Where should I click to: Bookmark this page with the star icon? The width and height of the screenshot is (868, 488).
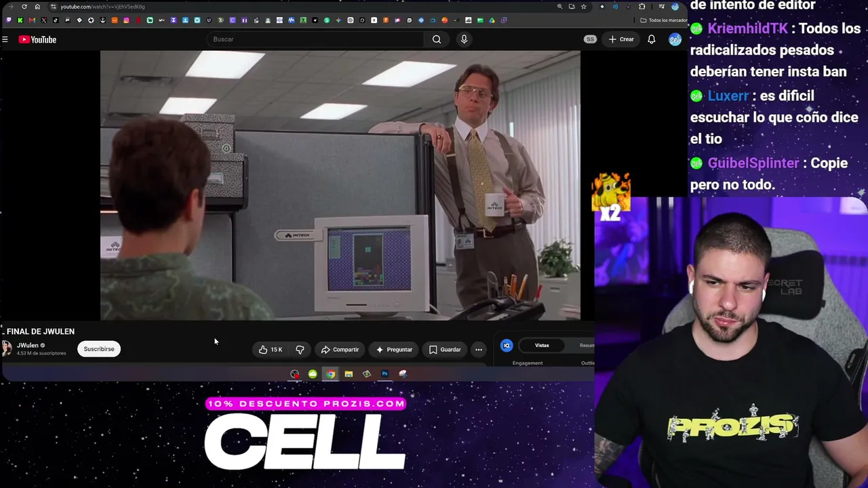click(583, 7)
